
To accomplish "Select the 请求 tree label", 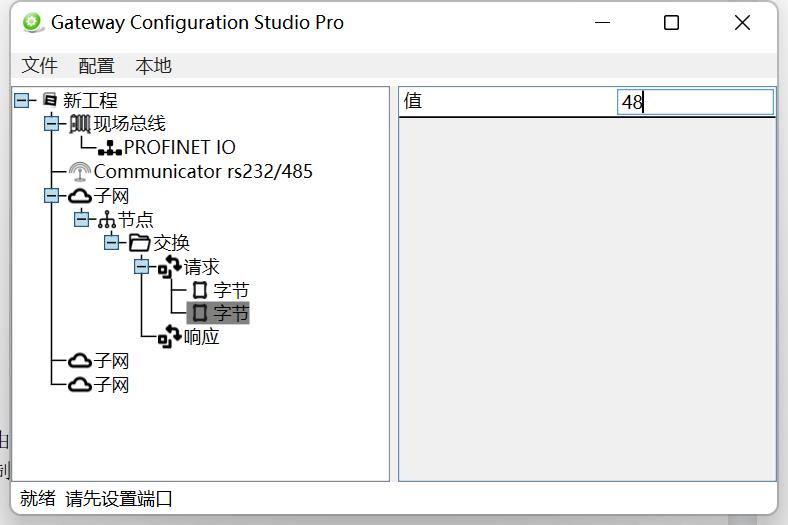I will (x=202, y=267).
